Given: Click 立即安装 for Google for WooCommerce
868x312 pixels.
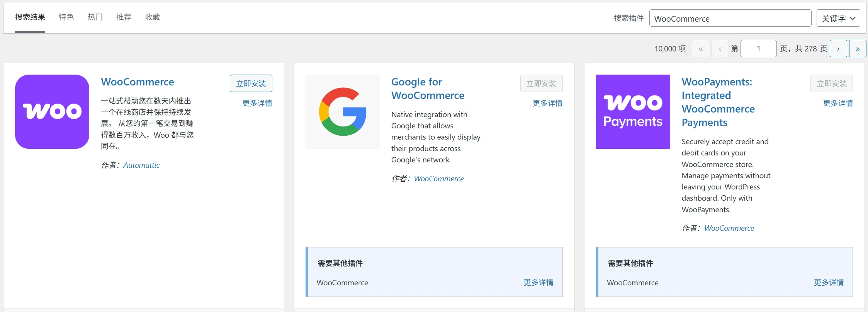Looking at the screenshot, I should pos(541,84).
